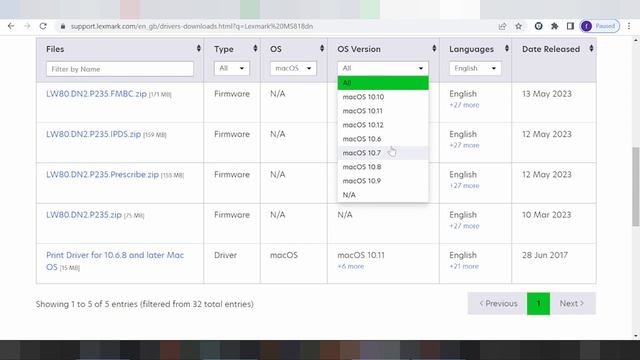
Task: Go back with the browser back arrow
Action: click(11, 26)
